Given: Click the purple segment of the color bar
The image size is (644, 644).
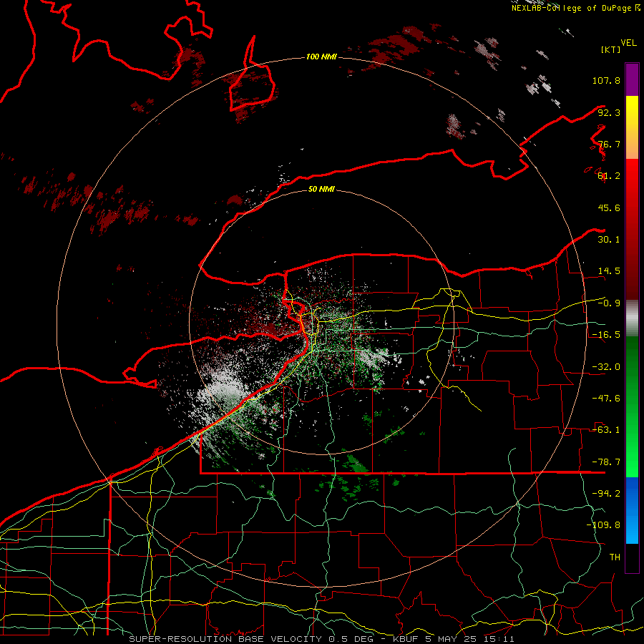Looking at the screenshot, I should point(632,79).
